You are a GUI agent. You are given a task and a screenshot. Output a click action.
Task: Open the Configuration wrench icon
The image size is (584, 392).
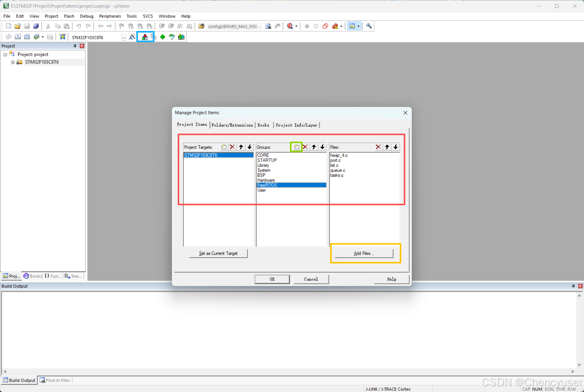[x=369, y=26]
